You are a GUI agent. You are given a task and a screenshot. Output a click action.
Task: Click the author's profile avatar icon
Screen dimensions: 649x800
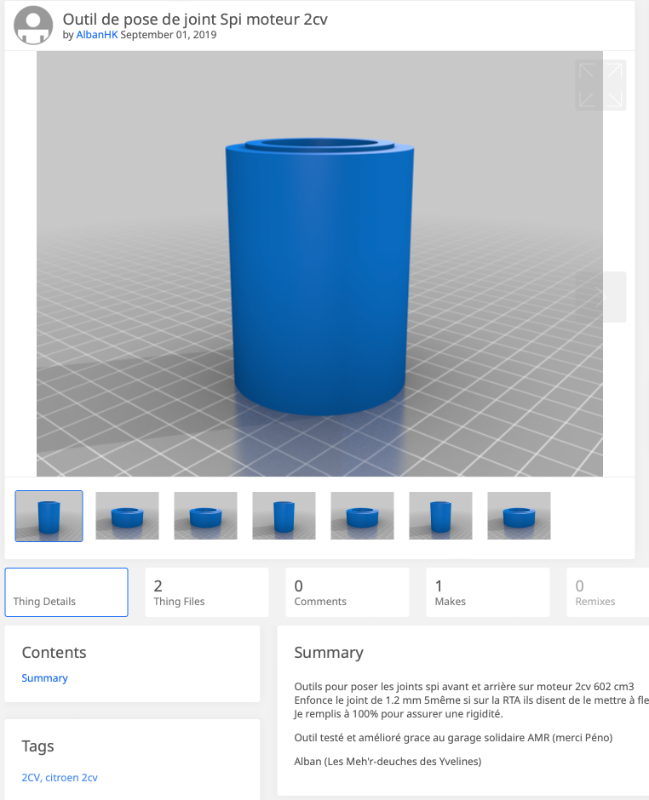pyautogui.click(x=34, y=27)
